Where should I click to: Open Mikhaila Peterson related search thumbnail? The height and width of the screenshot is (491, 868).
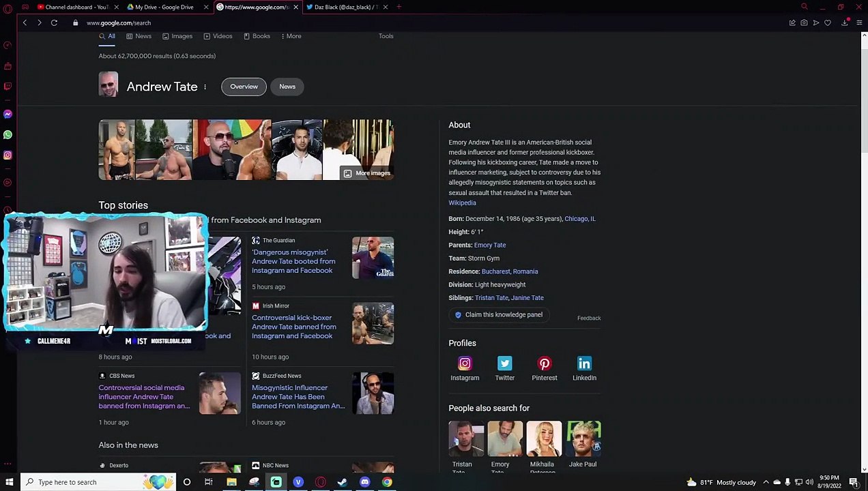544,438
